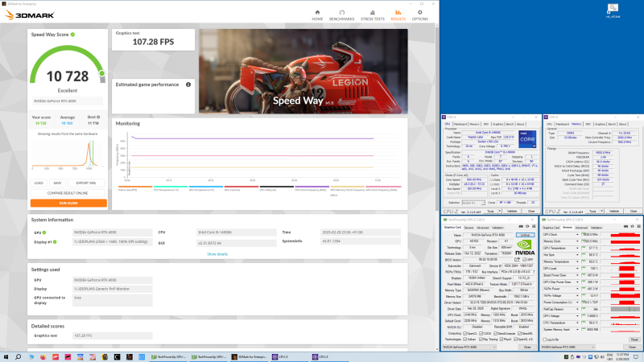Viewport: 644px width, 362px height.
Task: Click Validate in the CPU-Z Memory window
Action: (614, 211)
